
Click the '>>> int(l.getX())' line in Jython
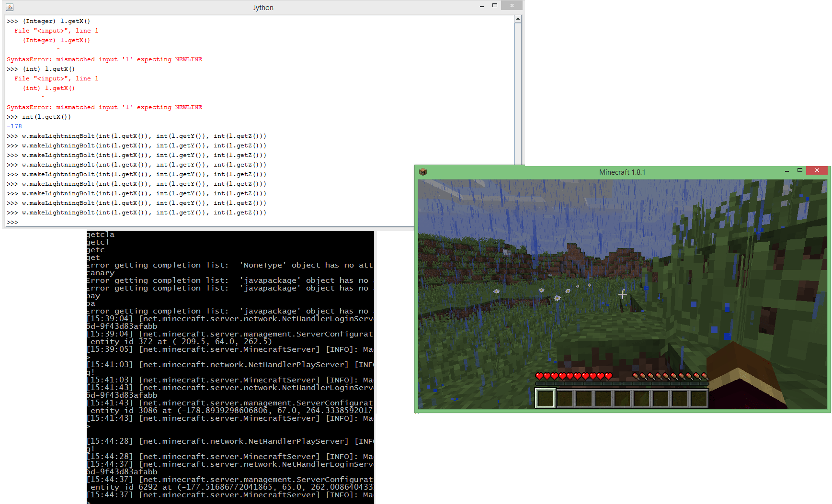[x=39, y=117]
